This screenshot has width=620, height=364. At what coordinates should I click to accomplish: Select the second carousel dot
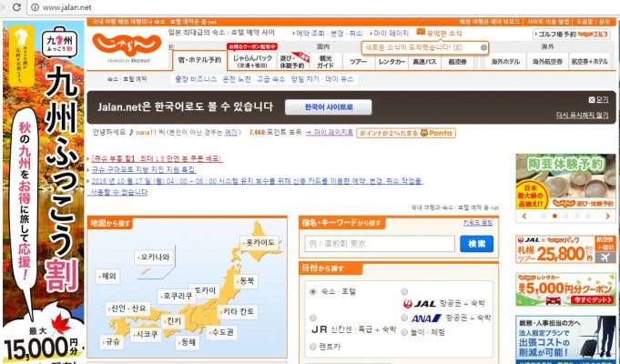click(554, 216)
